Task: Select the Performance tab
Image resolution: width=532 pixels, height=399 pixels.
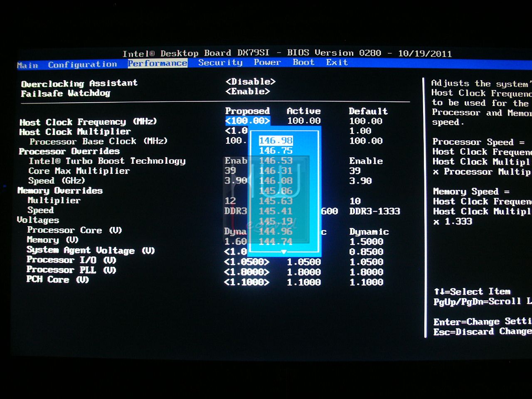Action: pos(158,63)
